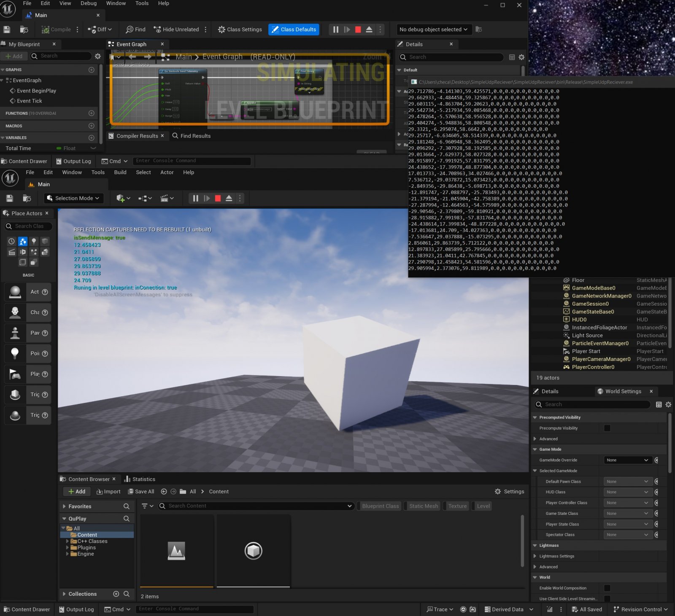This screenshot has height=616, width=675.
Task: Click Add in My Blueprint panel
Action: (x=14, y=56)
